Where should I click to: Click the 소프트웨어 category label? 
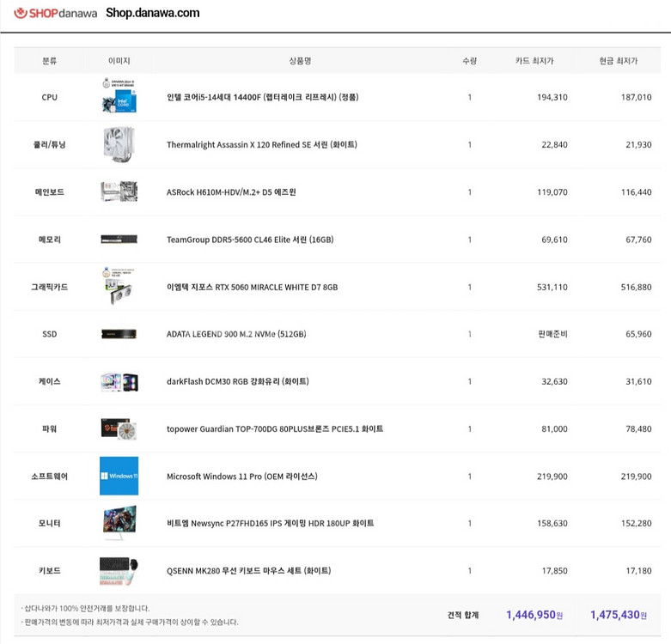click(x=49, y=477)
